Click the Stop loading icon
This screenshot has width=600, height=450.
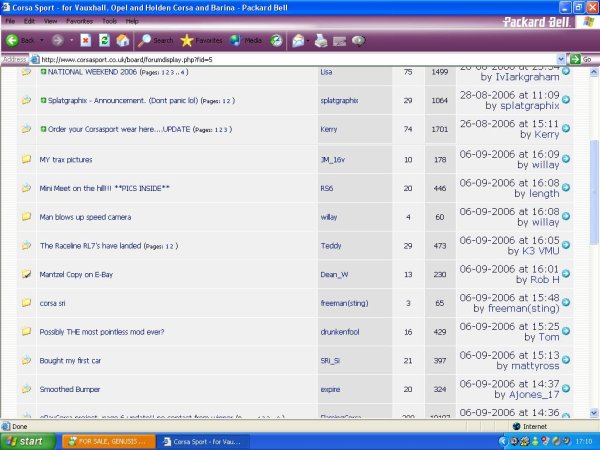[85, 41]
